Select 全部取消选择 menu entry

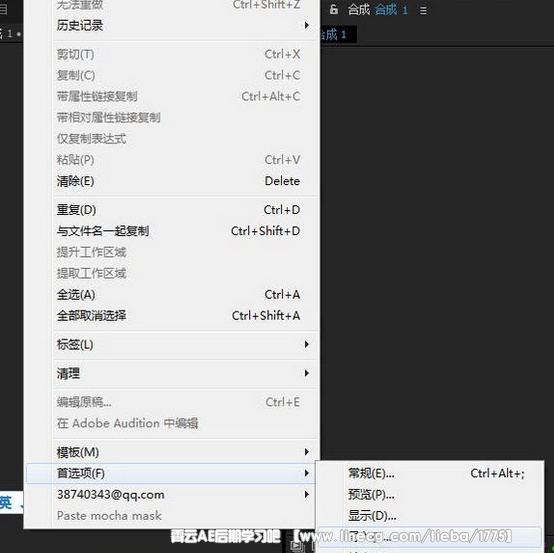point(172,316)
